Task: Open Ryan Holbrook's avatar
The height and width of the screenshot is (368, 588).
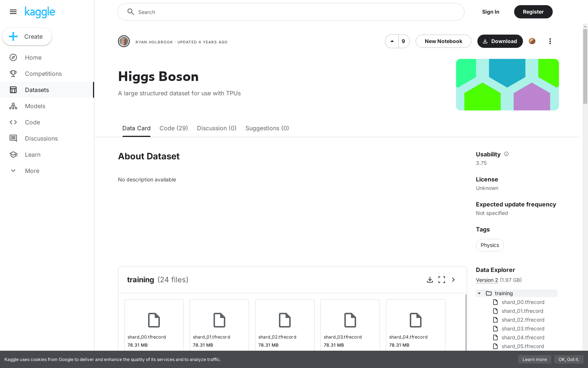Action: [x=124, y=41]
